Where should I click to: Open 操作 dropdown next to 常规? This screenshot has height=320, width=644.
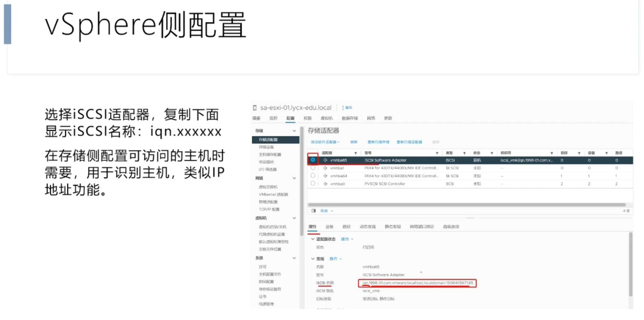335,259
